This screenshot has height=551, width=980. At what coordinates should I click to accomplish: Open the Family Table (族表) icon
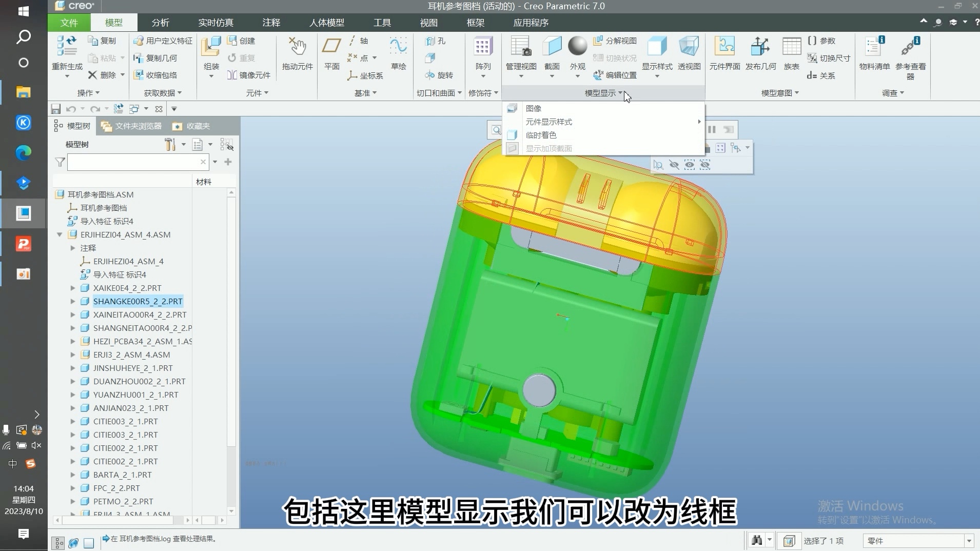tap(791, 46)
